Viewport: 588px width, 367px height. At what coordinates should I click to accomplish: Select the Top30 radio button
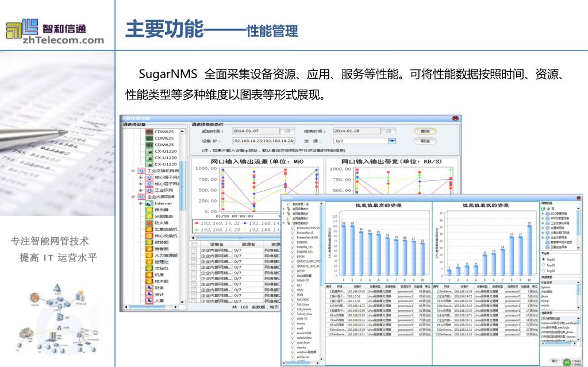[543, 271]
